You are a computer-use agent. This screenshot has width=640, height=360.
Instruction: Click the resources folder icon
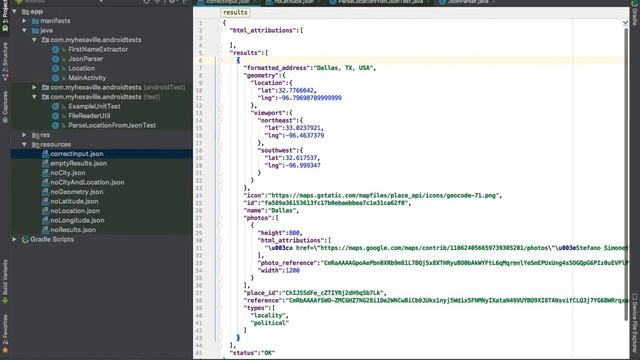pyautogui.click(x=36, y=144)
